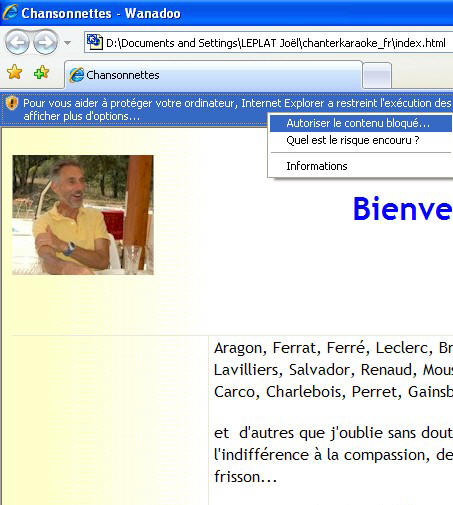Choose Autoriser le contenu bloqué menu item

(361, 123)
